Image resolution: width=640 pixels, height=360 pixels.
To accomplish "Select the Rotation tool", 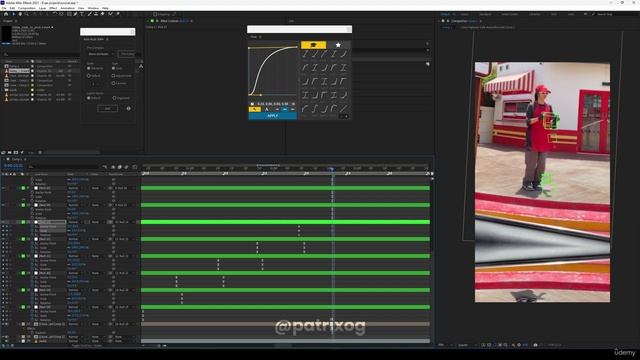I will point(54,14).
